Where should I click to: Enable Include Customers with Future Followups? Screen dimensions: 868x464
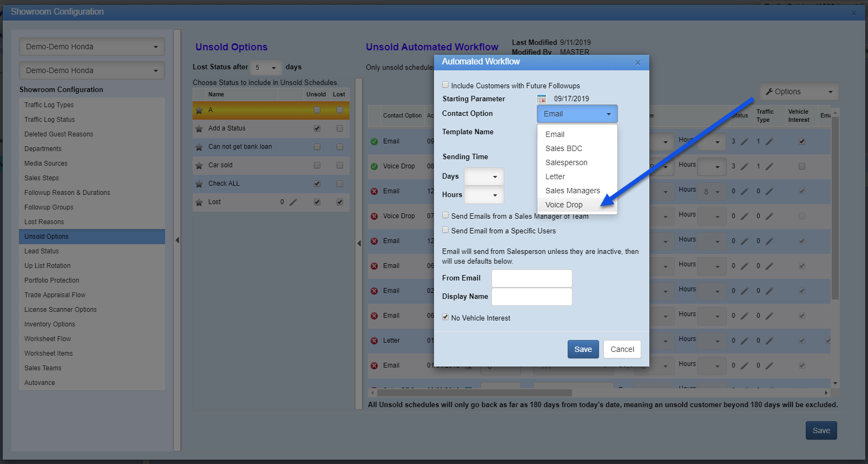[x=445, y=85]
